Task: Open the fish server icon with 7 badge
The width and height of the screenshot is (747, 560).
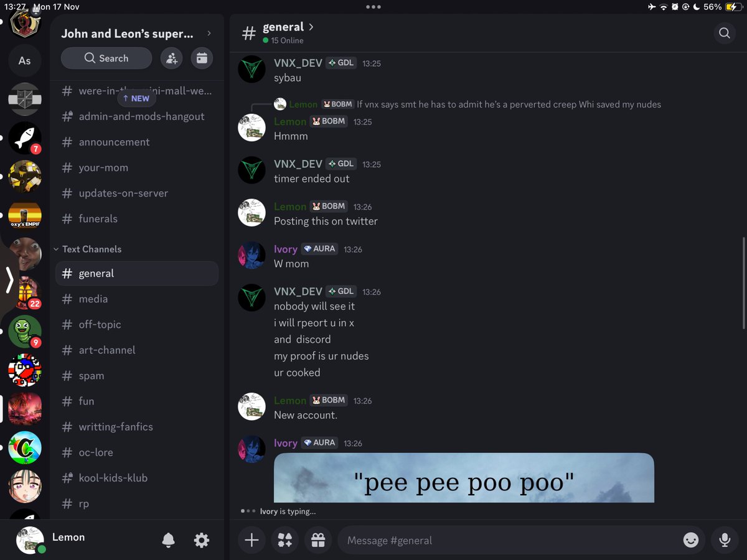Action: (x=25, y=138)
